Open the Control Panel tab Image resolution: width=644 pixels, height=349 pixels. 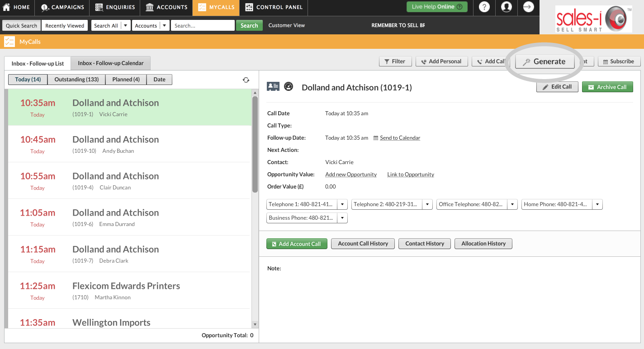[x=274, y=7]
